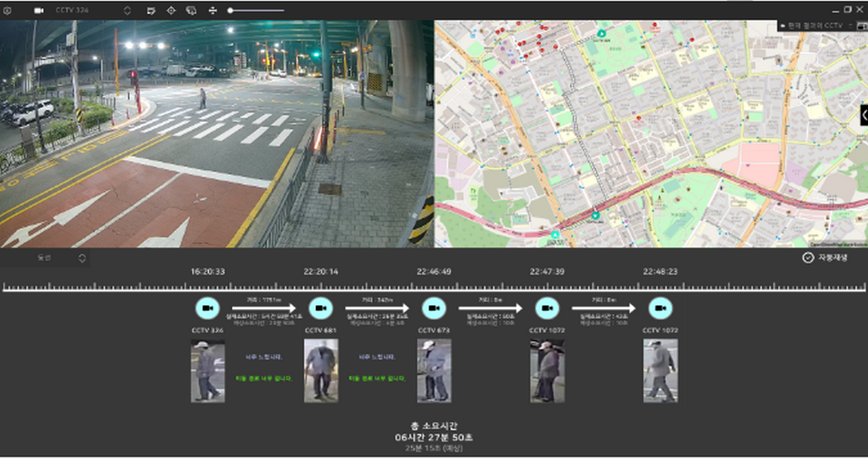Screen dimensions: 868x458
Task: Expand the collapsed side panel arrow on map's right edge
Action: click(x=865, y=115)
